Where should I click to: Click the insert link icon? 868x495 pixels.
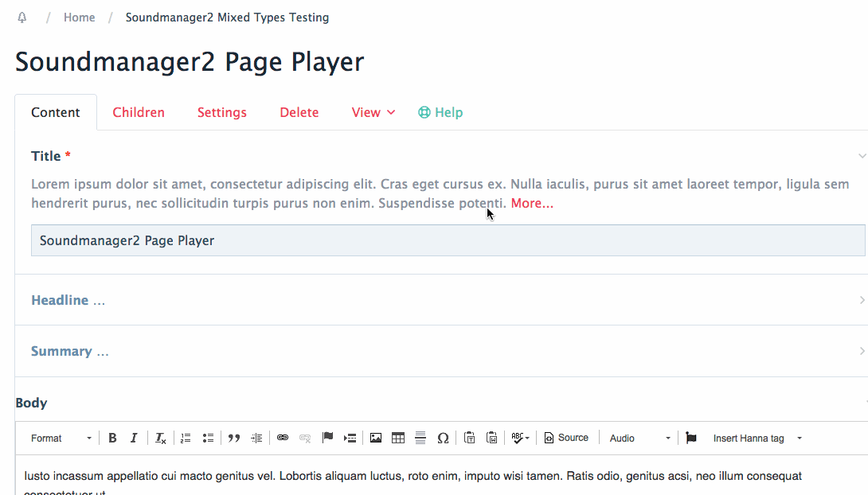pos(283,438)
